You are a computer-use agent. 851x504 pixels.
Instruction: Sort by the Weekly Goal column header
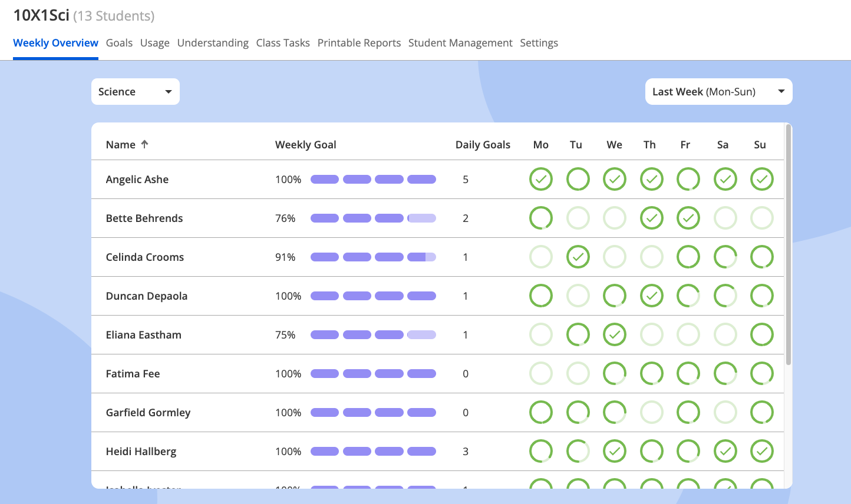[305, 145]
